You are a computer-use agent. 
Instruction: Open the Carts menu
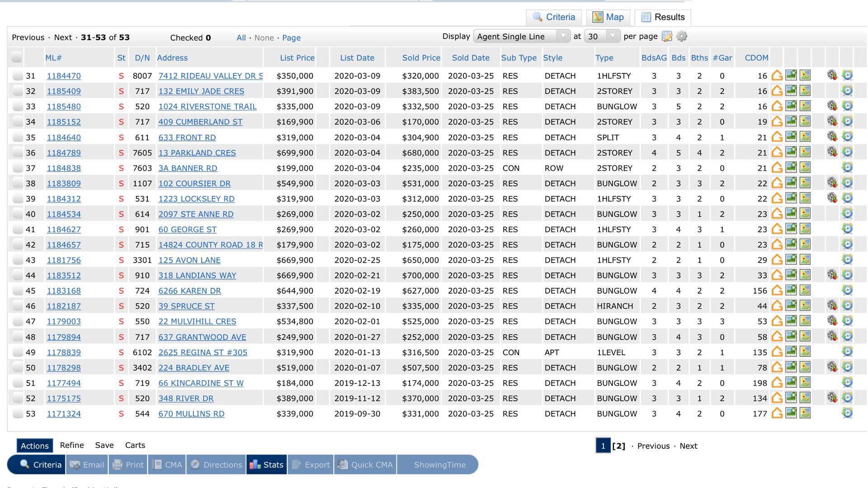pos(135,445)
